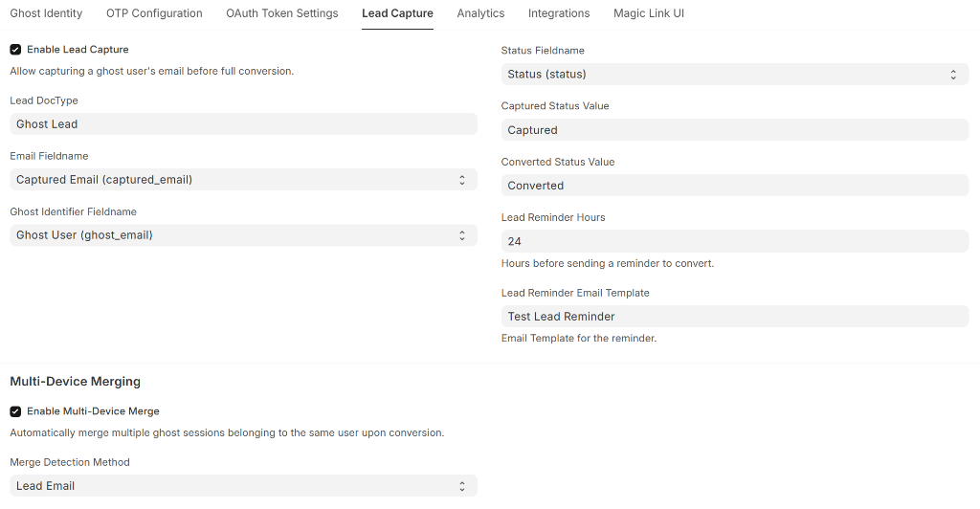Viewport: 980px width, 509px height.
Task: Go to OAuth Token Settings tab
Action: [x=282, y=13]
